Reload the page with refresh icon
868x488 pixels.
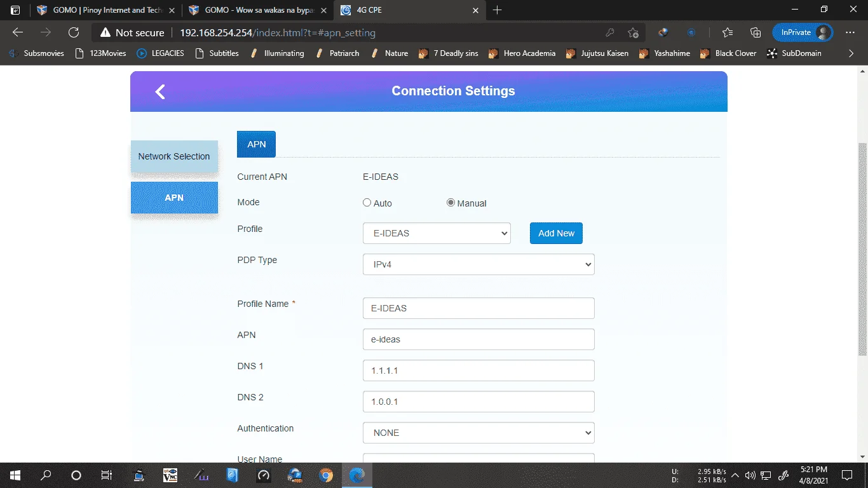click(74, 32)
